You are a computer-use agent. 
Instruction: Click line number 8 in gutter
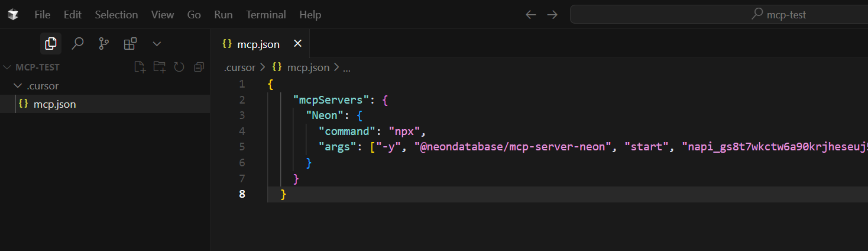[x=242, y=194]
